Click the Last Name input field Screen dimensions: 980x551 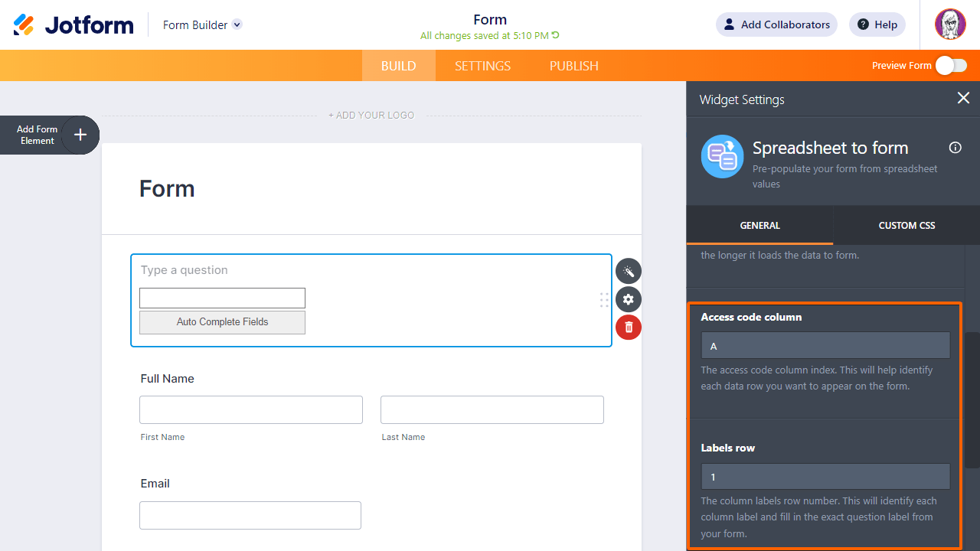tap(492, 409)
